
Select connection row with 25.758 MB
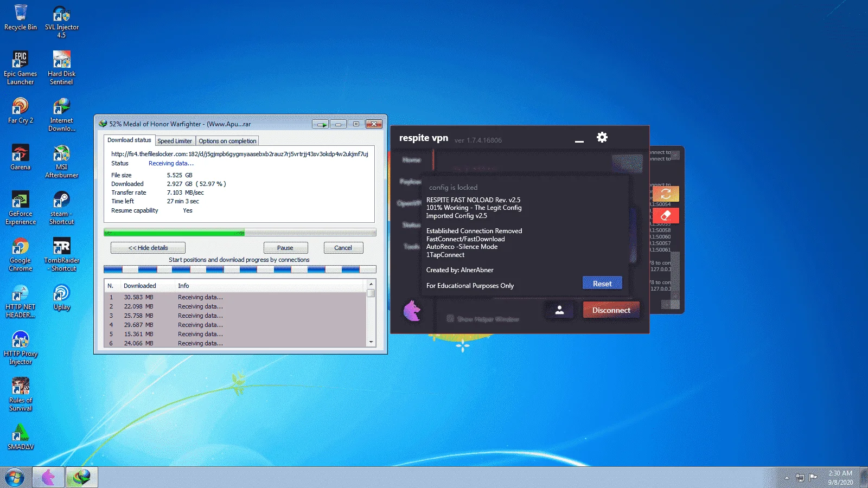[x=235, y=316]
